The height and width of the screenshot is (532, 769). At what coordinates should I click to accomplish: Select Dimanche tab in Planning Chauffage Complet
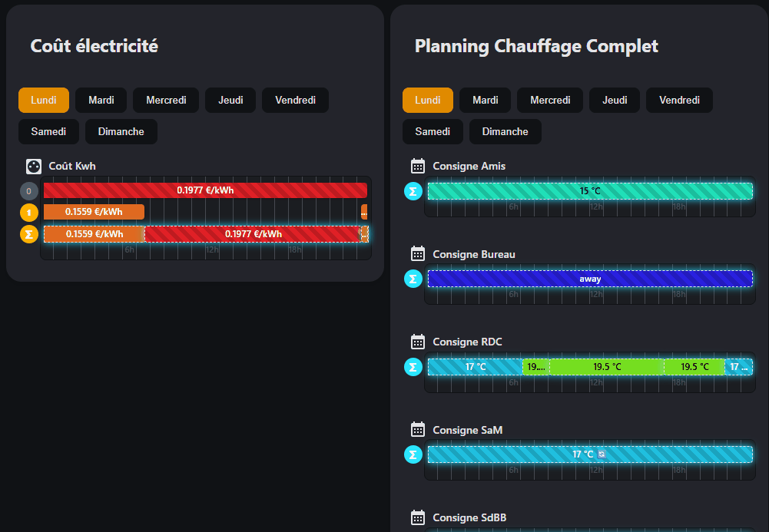[x=505, y=131]
